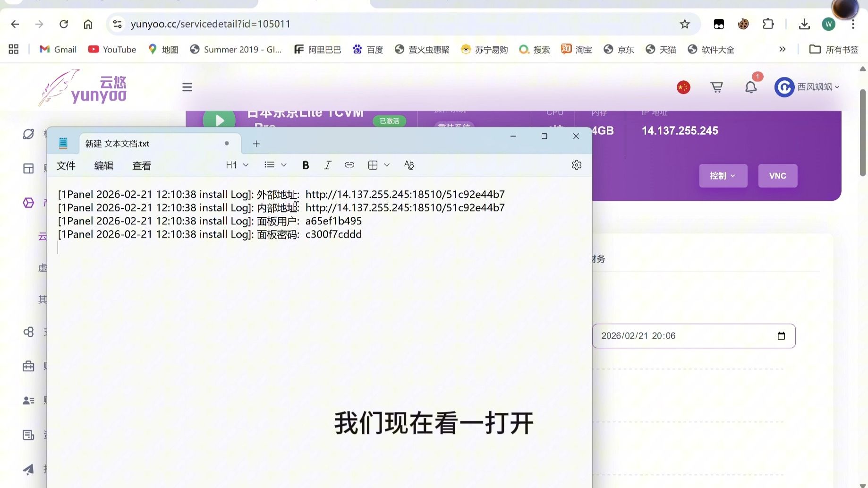Open the Chrome three-dot menu
Viewport: 868px width, 488px height.
pyautogui.click(x=853, y=24)
